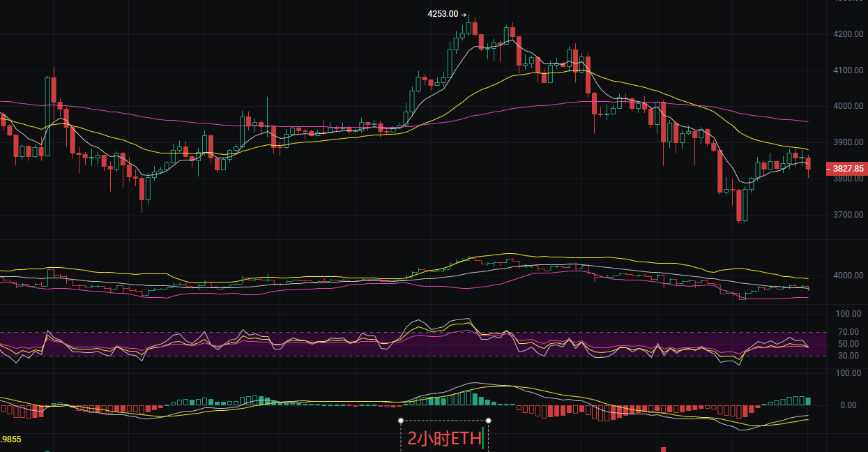Click the 3900.00 price axis label
Screen dimensions: 868x452
coord(848,142)
